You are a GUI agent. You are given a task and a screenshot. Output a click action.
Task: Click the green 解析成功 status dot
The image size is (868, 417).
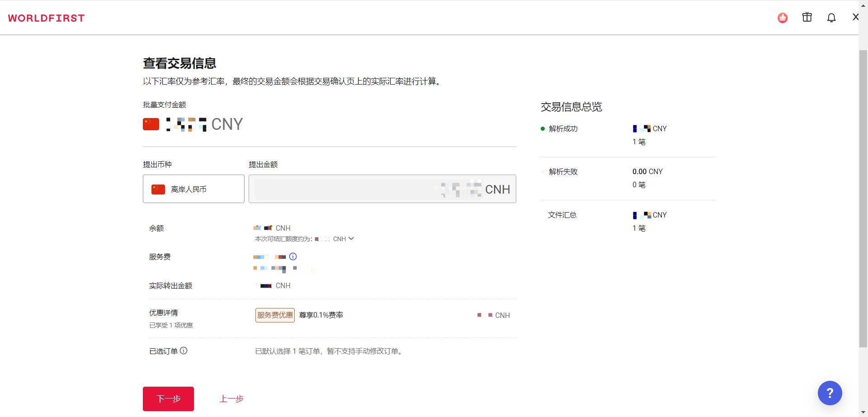click(x=542, y=128)
